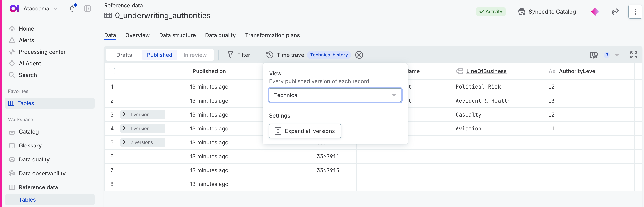The image size is (644, 207).
Task: Click the value 3367911
Action: pos(328,156)
